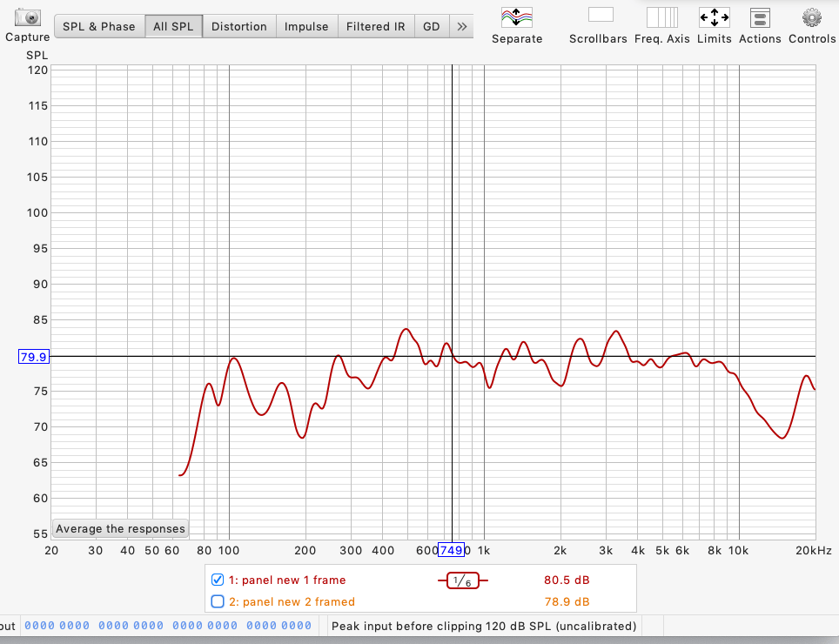Viewport: 839px width, 644px height.
Task: Switch to the Impulse tab
Action: (x=306, y=26)
